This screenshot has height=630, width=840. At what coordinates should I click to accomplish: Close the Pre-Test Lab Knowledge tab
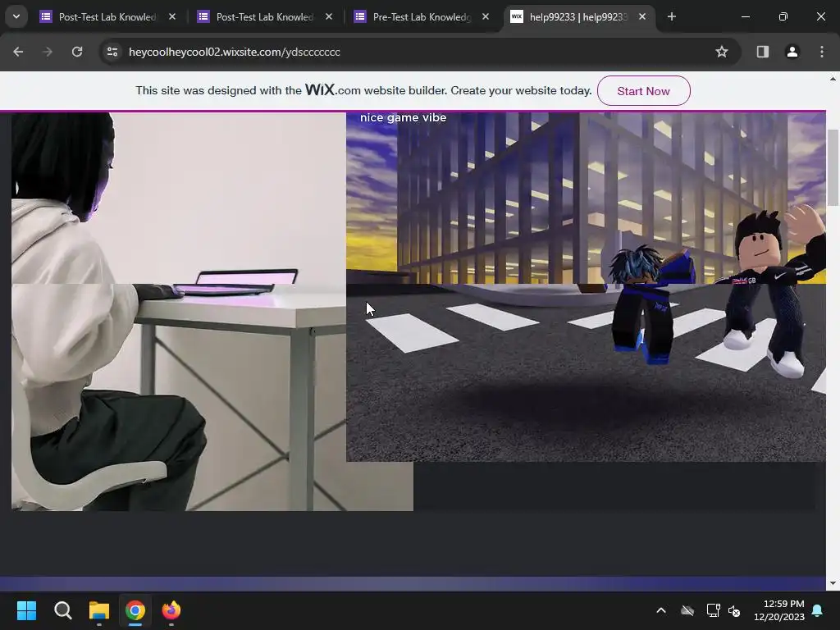point(486,16)
